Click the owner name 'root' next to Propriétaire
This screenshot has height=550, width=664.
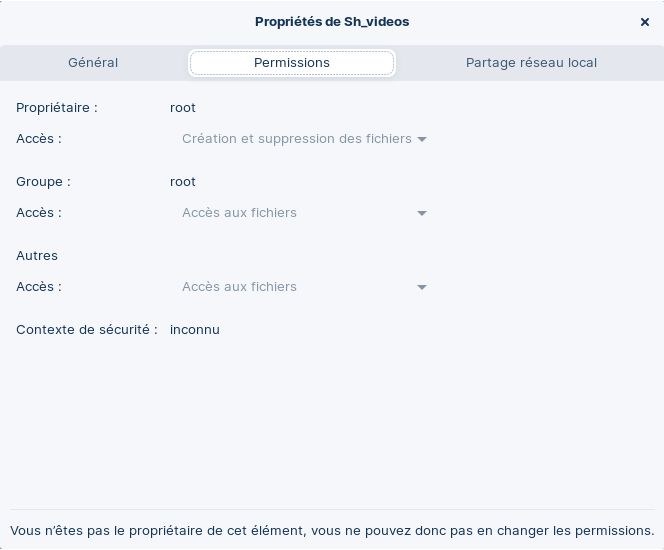183,107
